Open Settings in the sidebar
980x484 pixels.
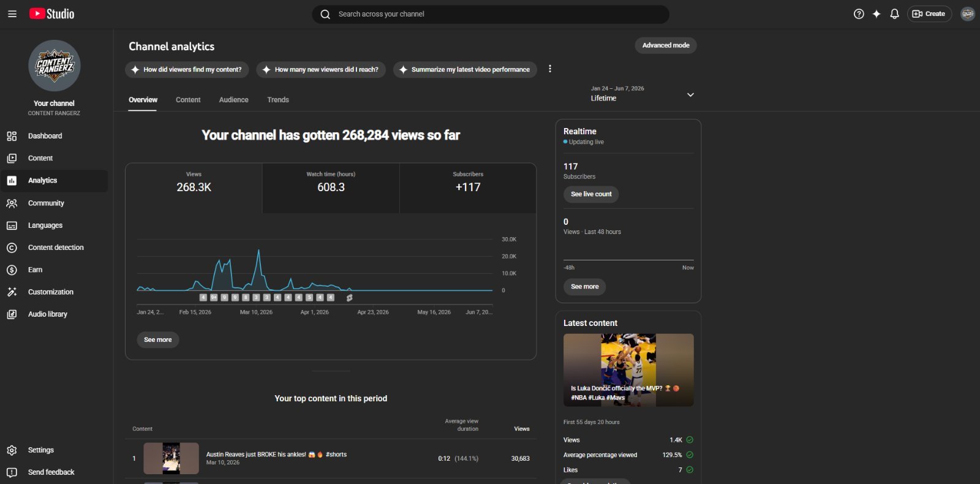point(54,450)
